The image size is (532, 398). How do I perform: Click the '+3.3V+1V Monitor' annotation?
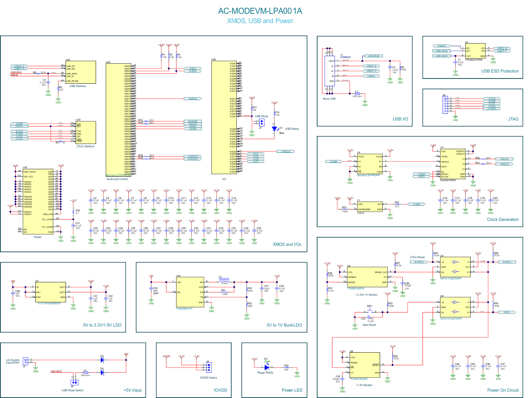coord(366,295)
